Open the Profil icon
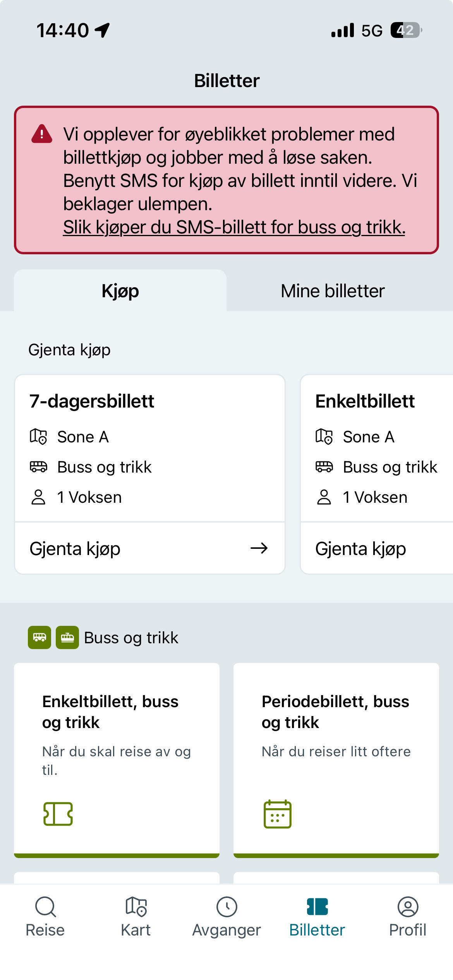 tap(408, 907)
